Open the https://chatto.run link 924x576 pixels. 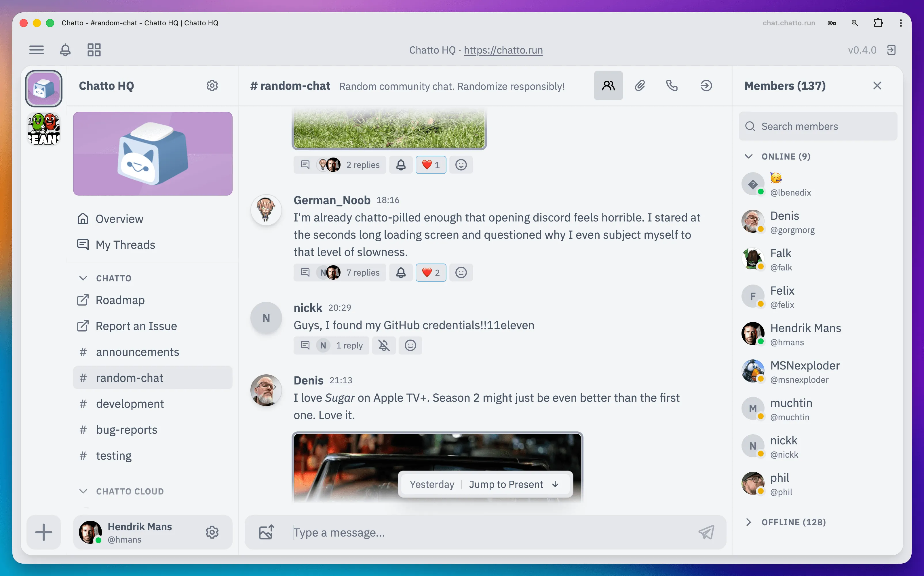click(503, 50)
